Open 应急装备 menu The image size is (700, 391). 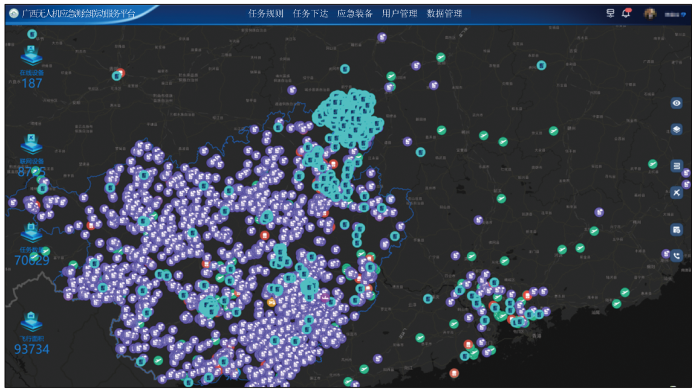point(354,13)
